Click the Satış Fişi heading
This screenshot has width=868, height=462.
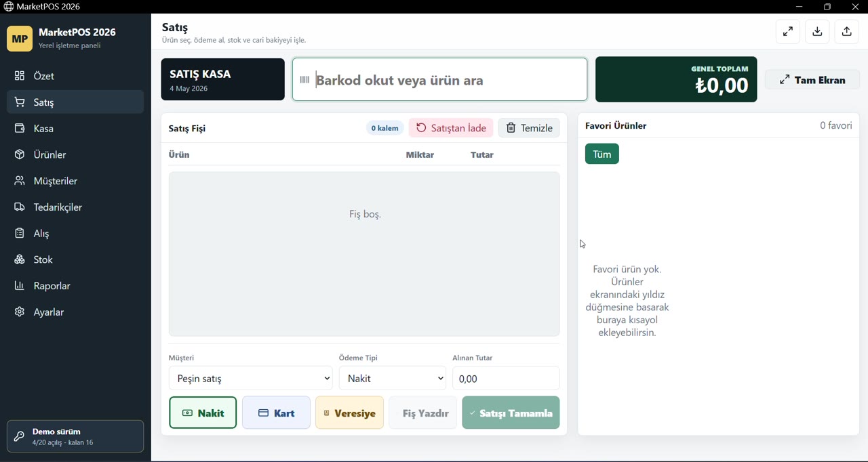click(x=187, y=129)
